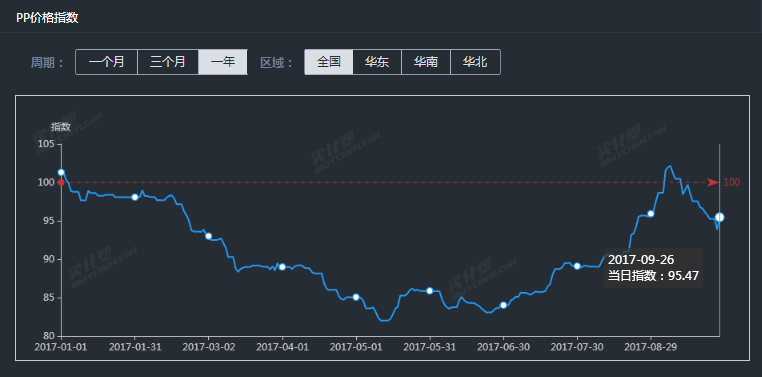Click the 85 y-axis label
The width and height of the screenshot is (762, 377).
click(x=50, y=298)
